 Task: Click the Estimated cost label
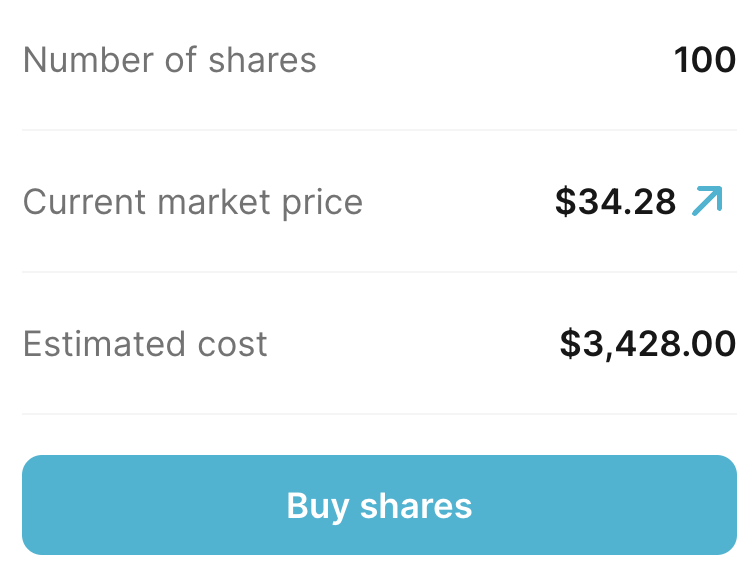pyautogui.click(x=145, y=344)
